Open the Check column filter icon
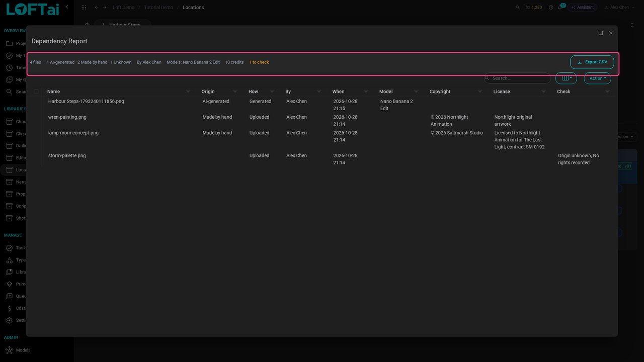 coord(607,92)
